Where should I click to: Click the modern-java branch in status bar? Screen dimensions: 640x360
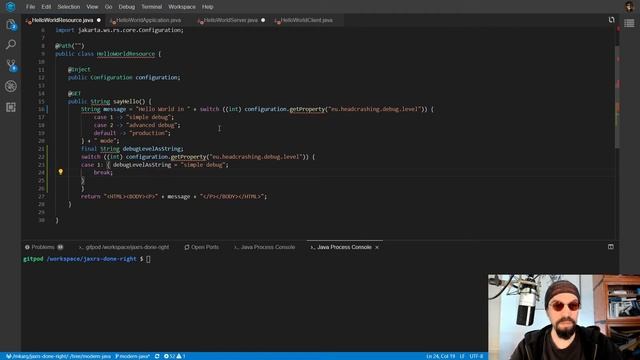coord(132,356)
